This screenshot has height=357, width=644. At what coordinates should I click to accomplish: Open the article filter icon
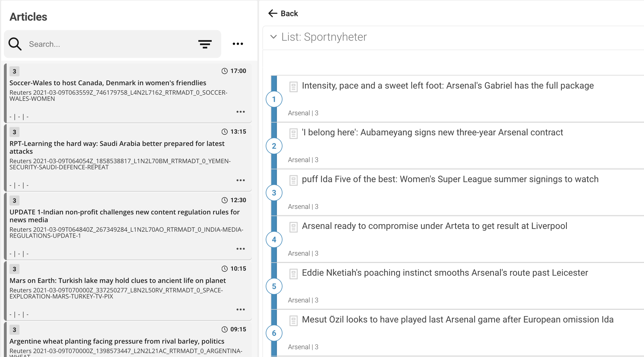point(205,44)
